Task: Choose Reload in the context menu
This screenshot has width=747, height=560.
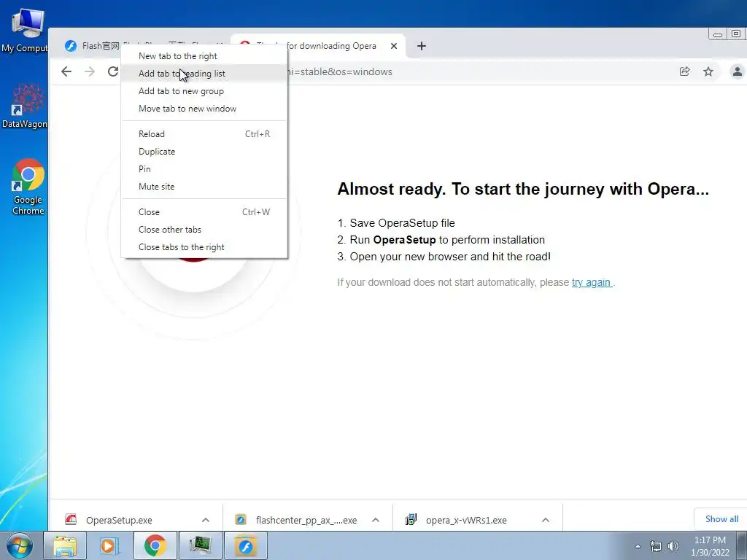Action: (204, 134)
